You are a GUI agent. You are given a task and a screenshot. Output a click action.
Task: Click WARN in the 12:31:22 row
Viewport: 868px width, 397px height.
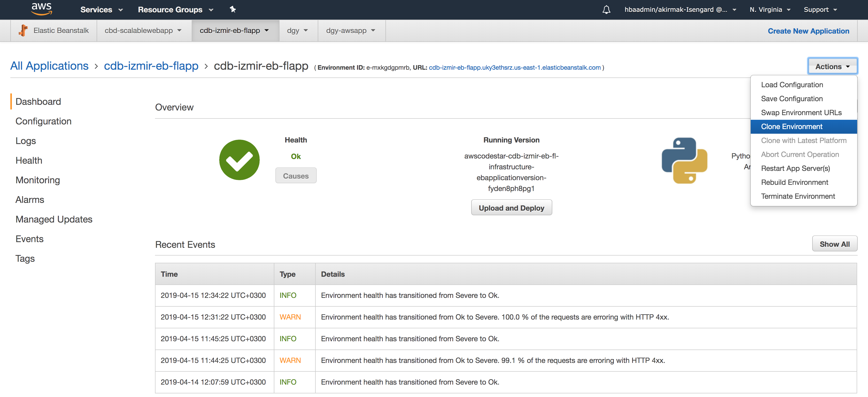290,317
